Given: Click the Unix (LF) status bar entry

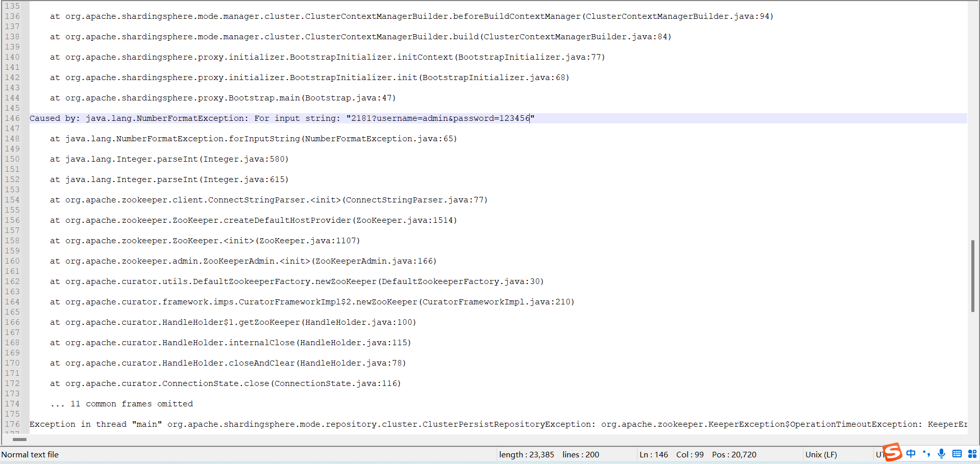Looking at the screenshot, I should pyautogui.click(x=821, y=454).
